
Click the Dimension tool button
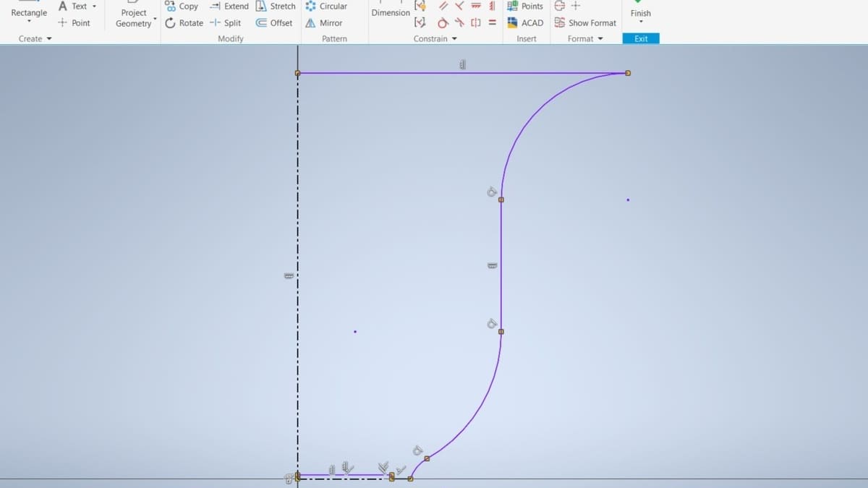pos(390,12)
